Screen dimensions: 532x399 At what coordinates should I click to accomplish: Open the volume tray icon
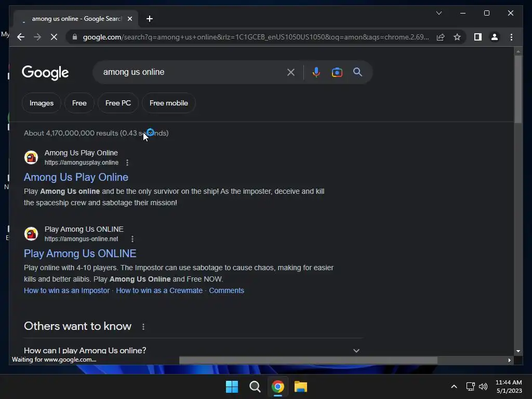pos(483,387)
